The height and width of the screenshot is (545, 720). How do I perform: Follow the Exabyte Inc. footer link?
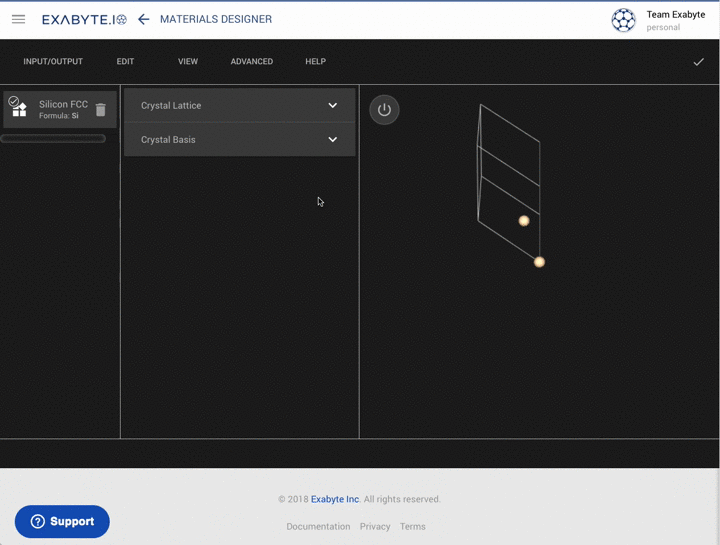pos(335,499)
